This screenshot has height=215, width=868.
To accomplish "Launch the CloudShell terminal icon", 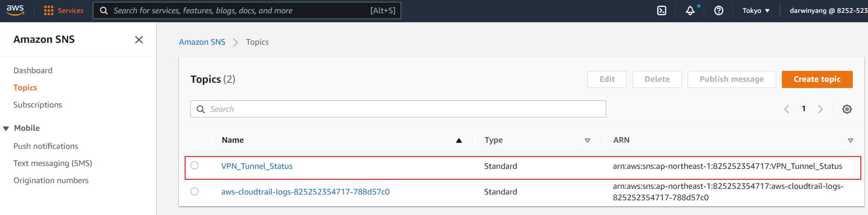I will pos(661,10).
